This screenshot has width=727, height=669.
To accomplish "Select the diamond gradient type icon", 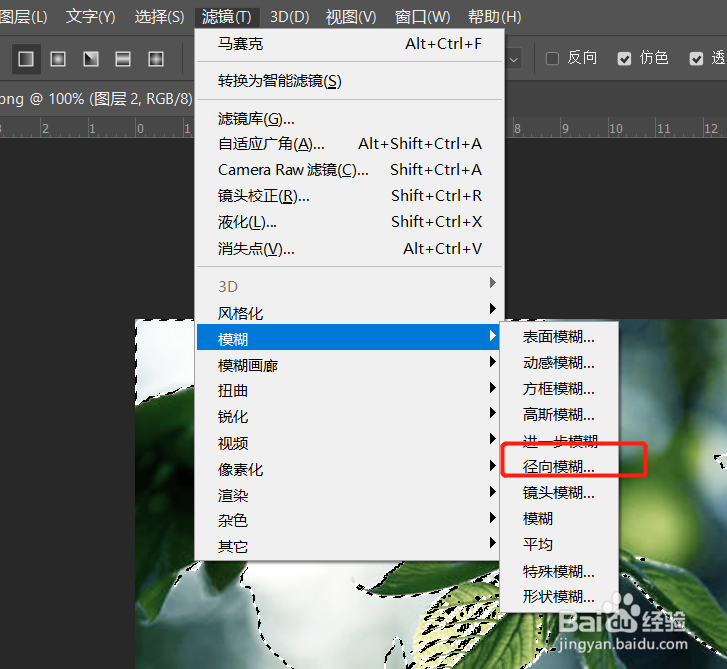I will [156, 59].
